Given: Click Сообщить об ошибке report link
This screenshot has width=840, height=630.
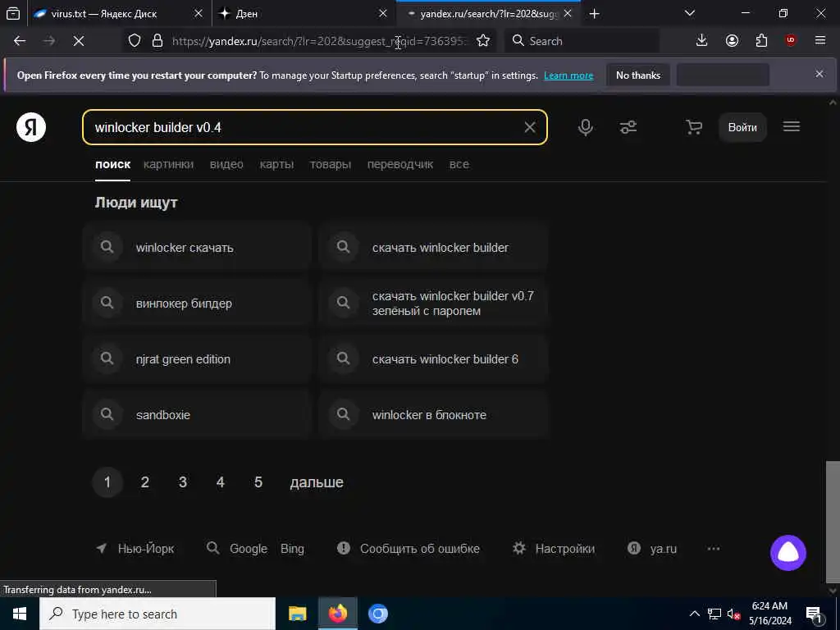Looking at the screenshot, I should tap(409, 549).
